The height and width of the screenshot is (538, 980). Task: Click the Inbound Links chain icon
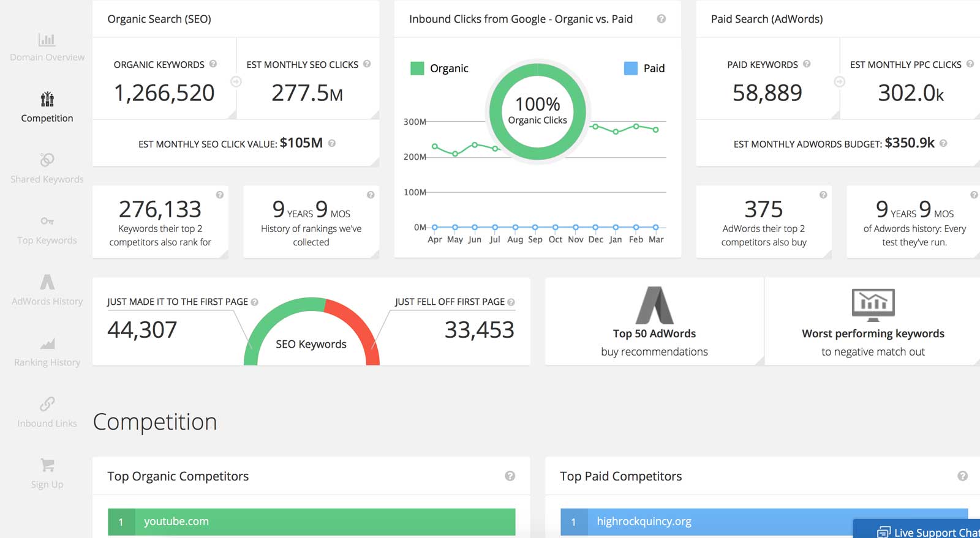click(47, 404)
